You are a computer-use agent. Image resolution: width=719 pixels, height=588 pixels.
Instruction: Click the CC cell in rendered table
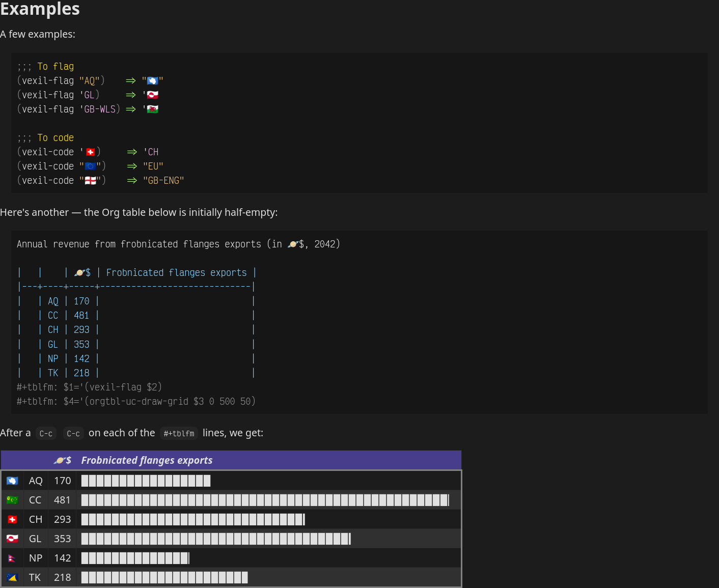[35, 500]
